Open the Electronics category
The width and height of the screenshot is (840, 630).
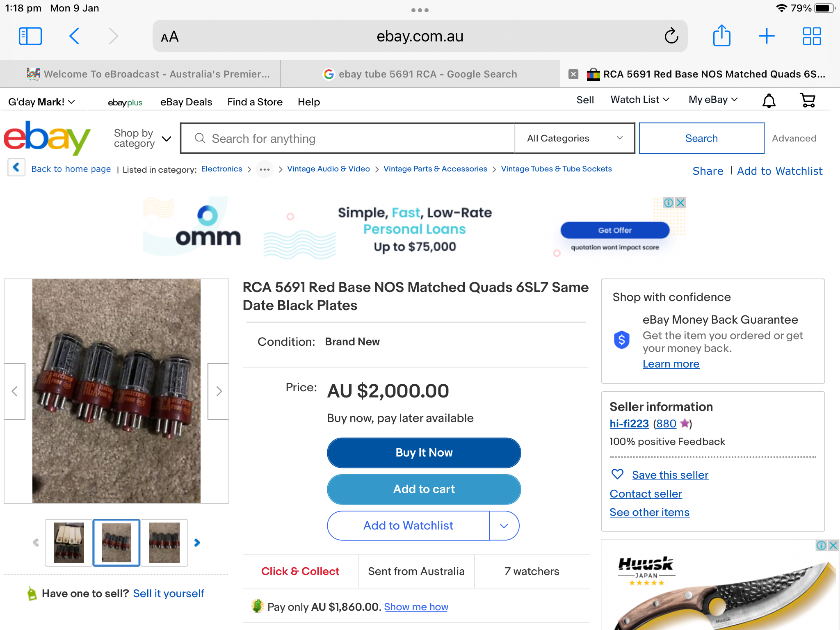(222, 169)
